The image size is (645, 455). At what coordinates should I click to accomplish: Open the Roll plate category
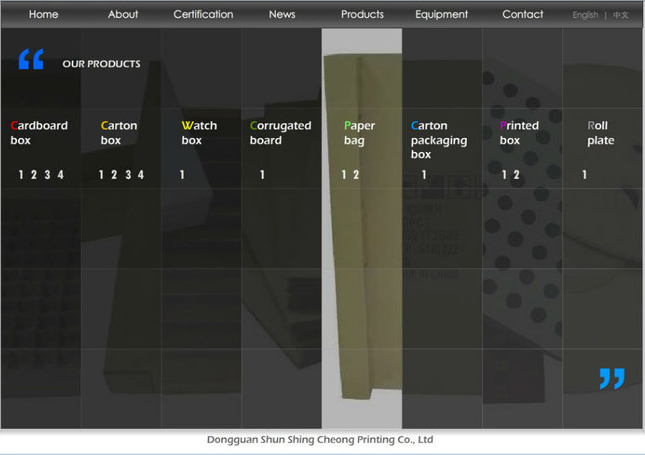(600, 133)
